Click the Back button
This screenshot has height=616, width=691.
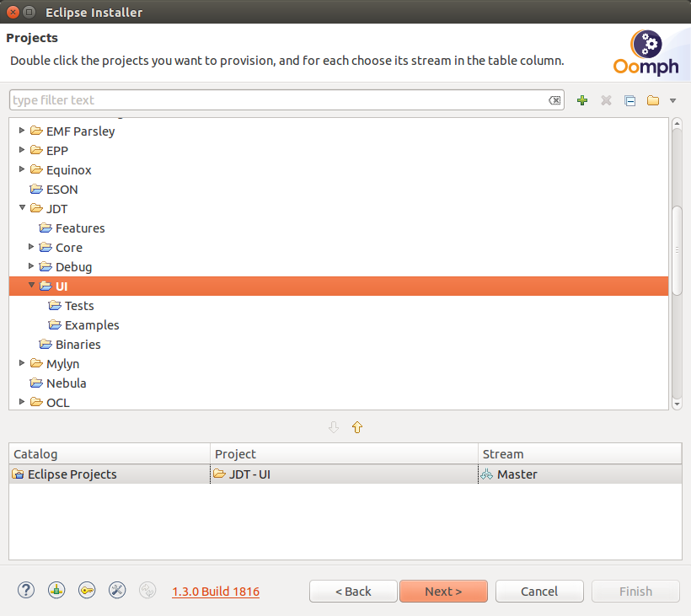point(353,592)
